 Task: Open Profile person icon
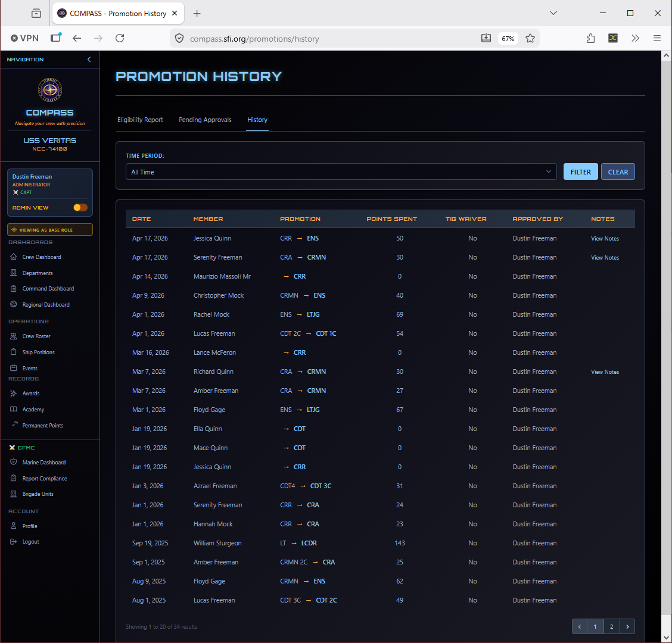pos(13,526)
